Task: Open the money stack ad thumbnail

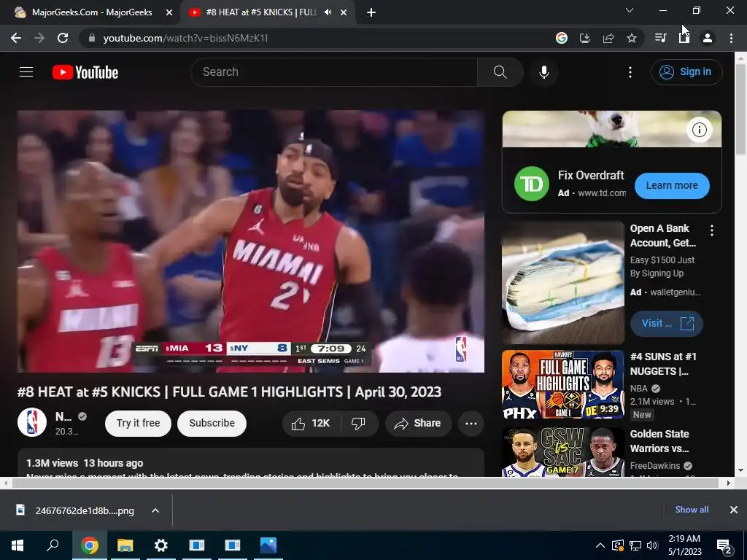Action: pos(562,283)
